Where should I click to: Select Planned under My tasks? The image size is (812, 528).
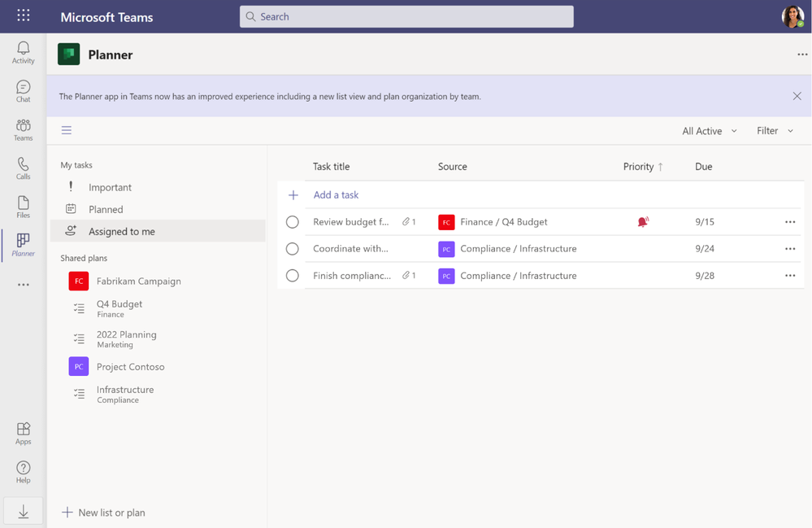(x=158, y=209)
